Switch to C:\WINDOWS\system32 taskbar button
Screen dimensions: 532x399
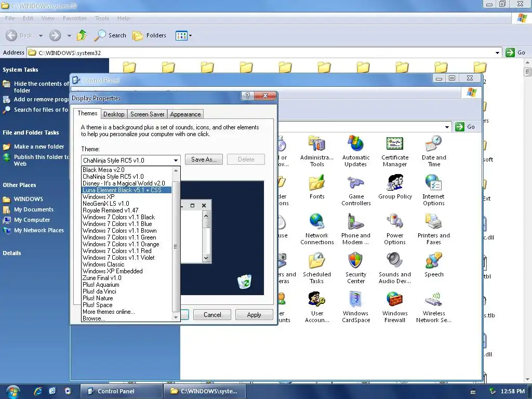click(204, 391)
